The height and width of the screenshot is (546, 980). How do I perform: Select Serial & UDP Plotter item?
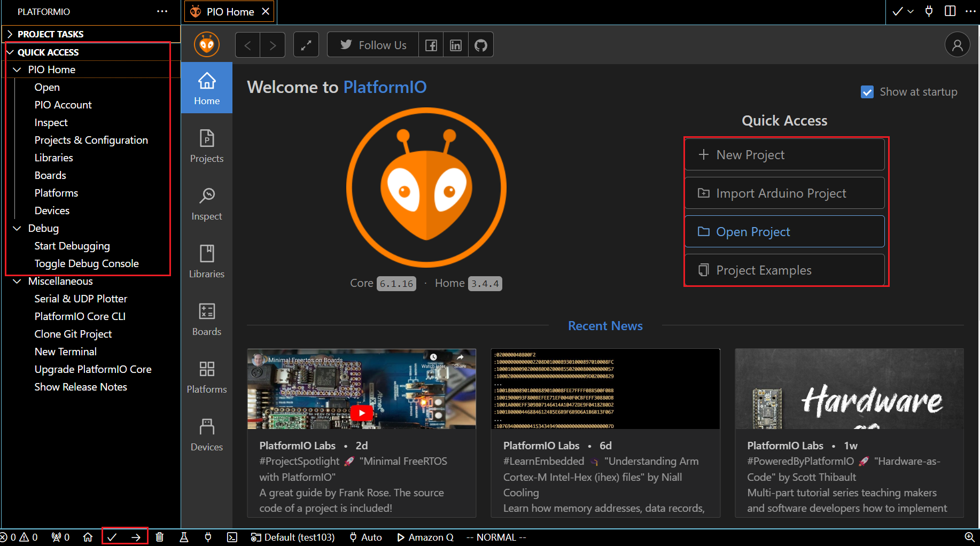(x=81, y=299)
